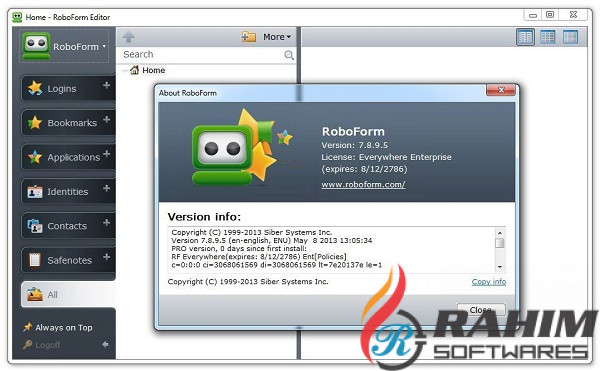Open the More dropdown menu
The width and height of the screenshot is (600, 371).
[x=277, y=37]
